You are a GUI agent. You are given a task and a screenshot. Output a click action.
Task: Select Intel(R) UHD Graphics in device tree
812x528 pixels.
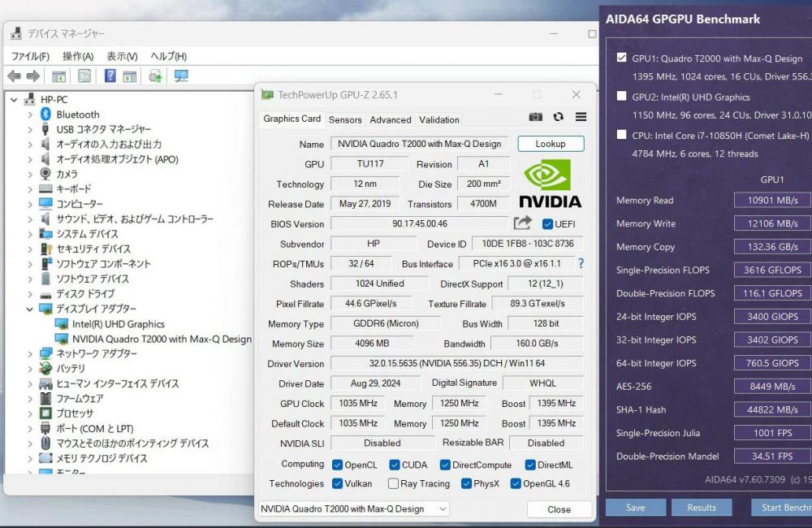point(118,324)
